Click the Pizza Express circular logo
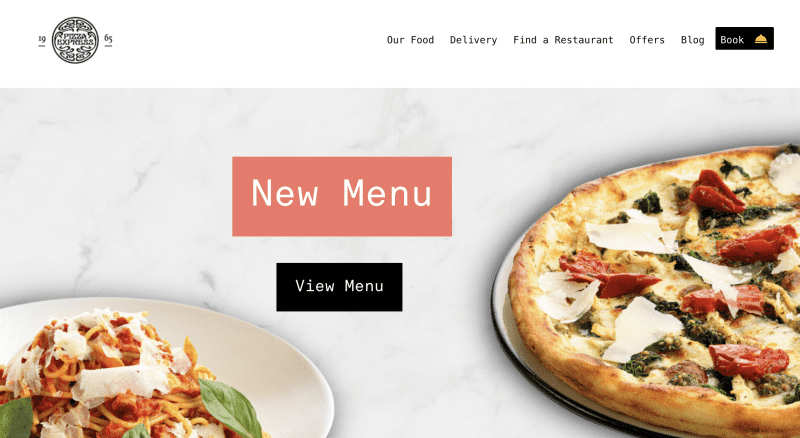Image resolution: width=800 pixels, height=438 pixels. pos(75,40)
